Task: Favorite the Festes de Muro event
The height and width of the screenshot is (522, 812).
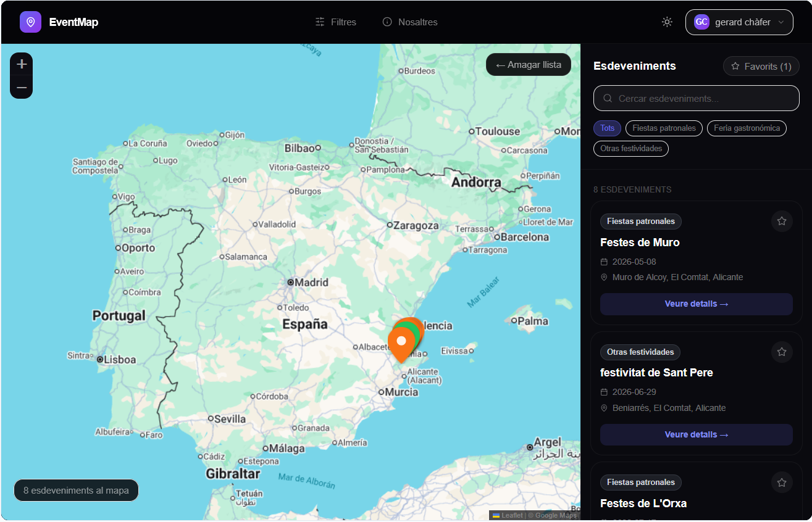Action: [x=782, y=221]
